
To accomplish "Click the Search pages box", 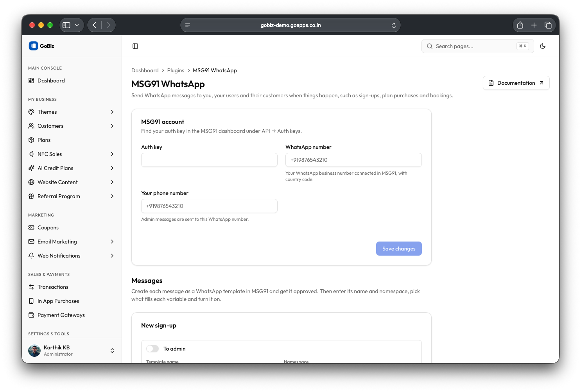I will tap(477, 46).
